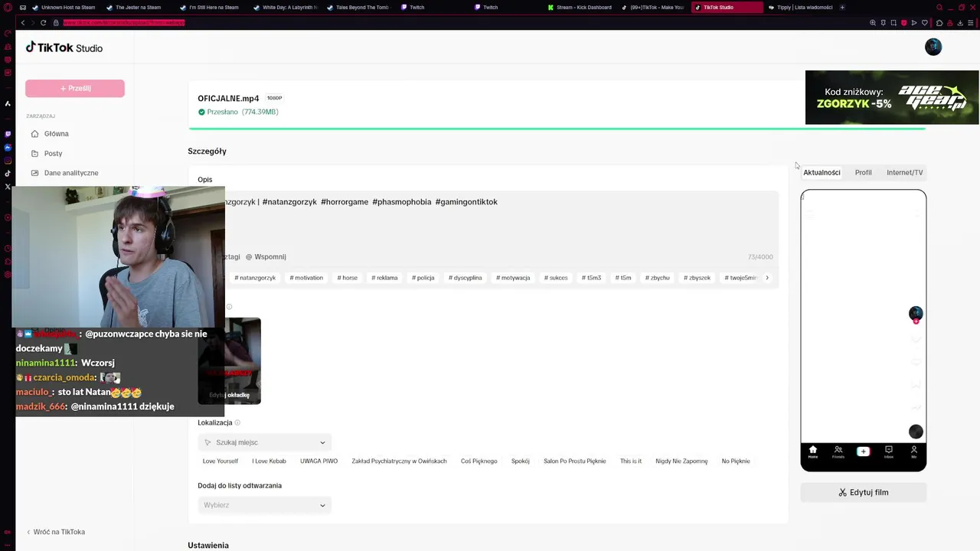Open the Szukaj miejsc location dropdown

[264, 442]
